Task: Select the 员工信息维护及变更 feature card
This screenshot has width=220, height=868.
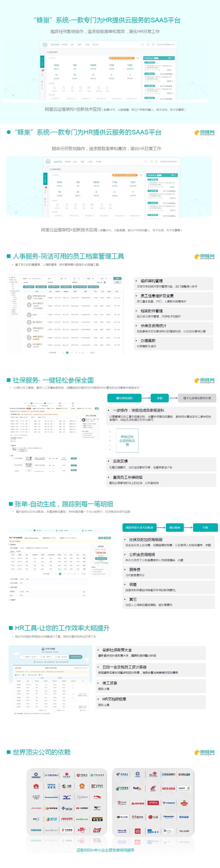Action: tap(173, 299)
